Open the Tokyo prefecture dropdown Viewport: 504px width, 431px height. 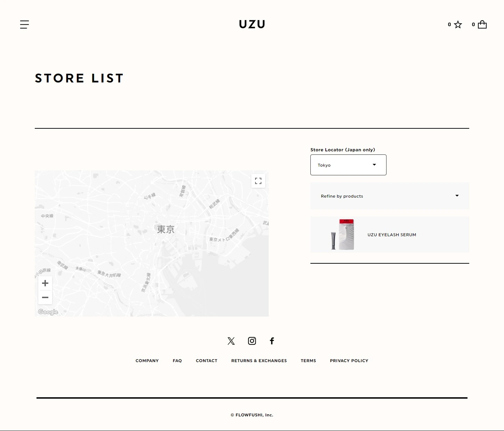[x=348, y=165]
